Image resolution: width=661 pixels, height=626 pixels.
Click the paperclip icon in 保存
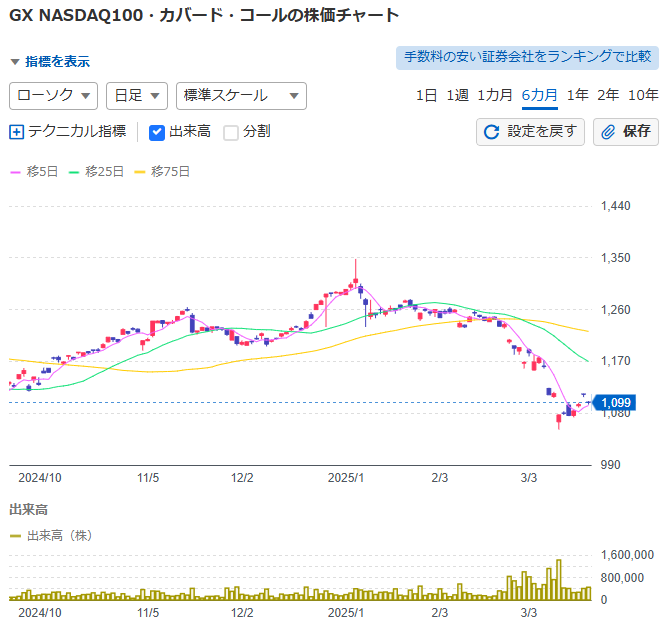pyautogui.click(x=607, y=132)
